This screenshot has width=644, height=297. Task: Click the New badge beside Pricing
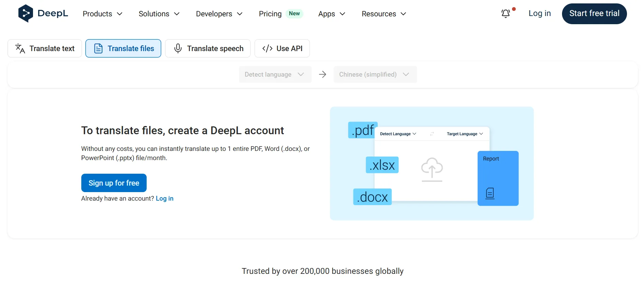click(x=294, y=14)
